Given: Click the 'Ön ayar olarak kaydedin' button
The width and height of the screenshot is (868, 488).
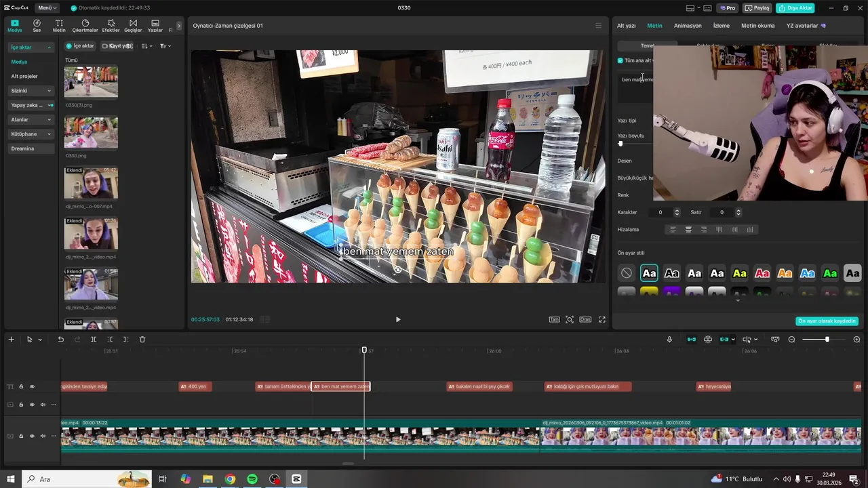Looking at the screenshot, I should coord(827,321).
